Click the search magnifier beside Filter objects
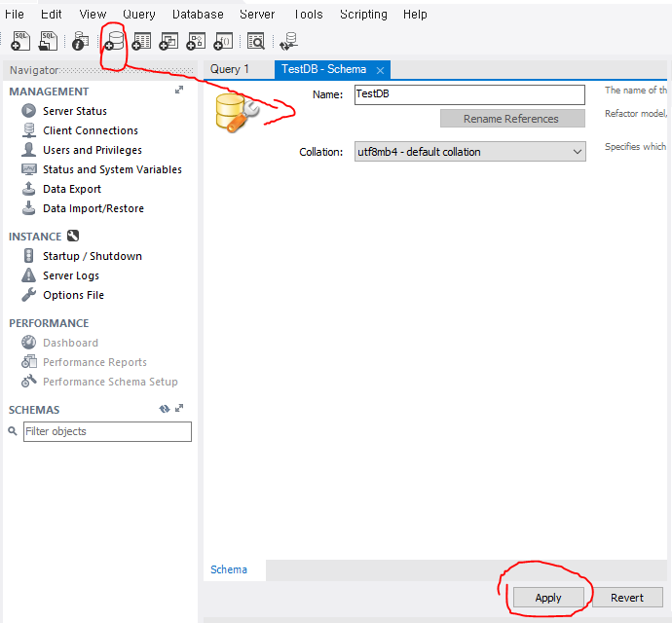 click(13, 430)
